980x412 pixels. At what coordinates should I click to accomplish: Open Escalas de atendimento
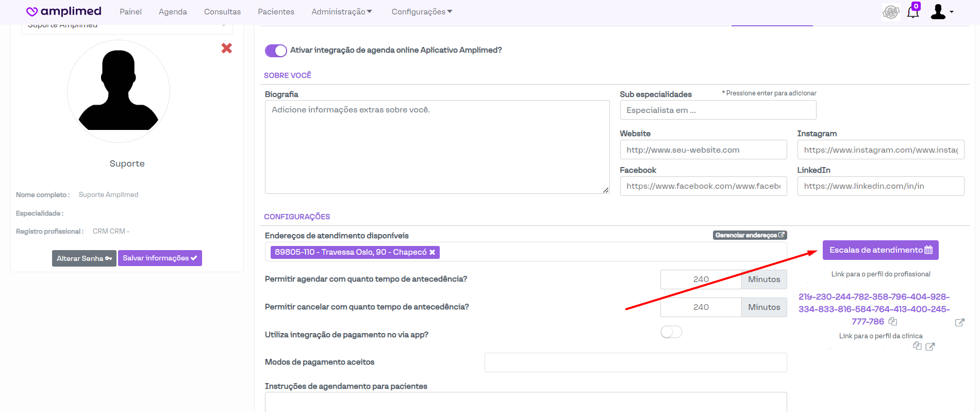point(880,250)
